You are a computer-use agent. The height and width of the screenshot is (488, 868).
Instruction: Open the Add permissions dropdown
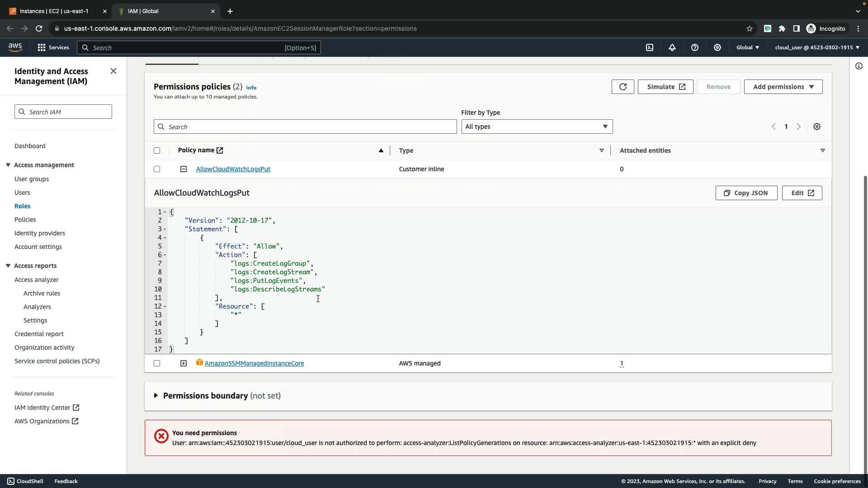coord(783,87)
